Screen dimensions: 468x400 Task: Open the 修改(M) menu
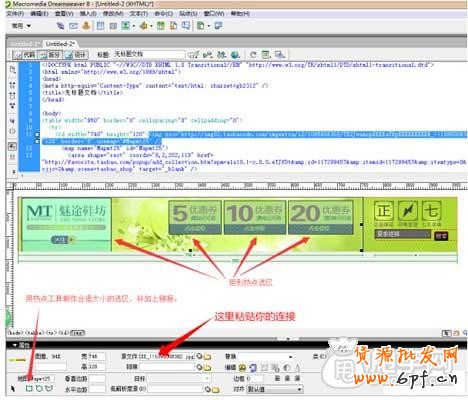[113, 14]
